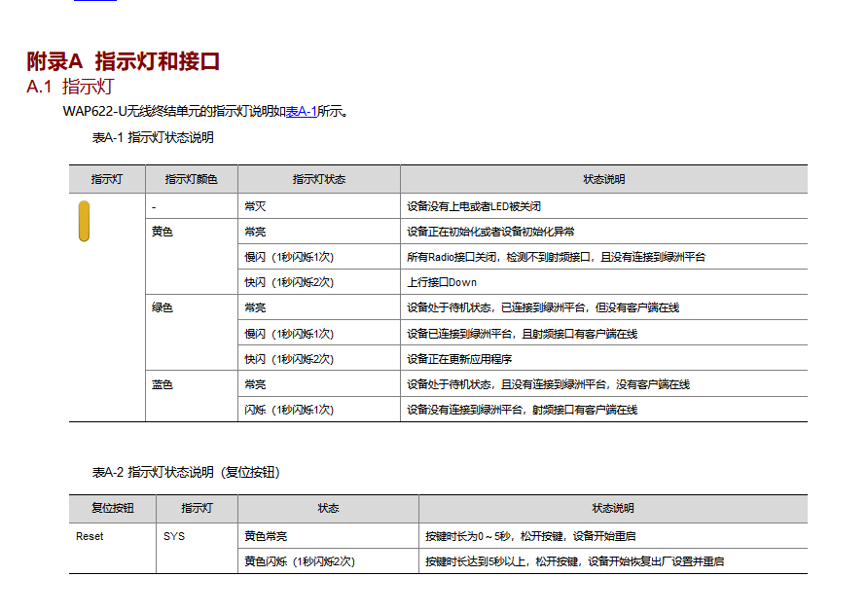
Task: Select the Reset cell
Action: pyautogui.click(x=112, y=548)
